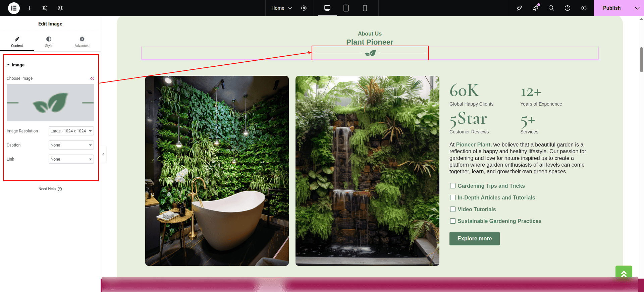The image size is (644, 292).
Task: Collapse the editor side panel
Action: pos(103,154)
